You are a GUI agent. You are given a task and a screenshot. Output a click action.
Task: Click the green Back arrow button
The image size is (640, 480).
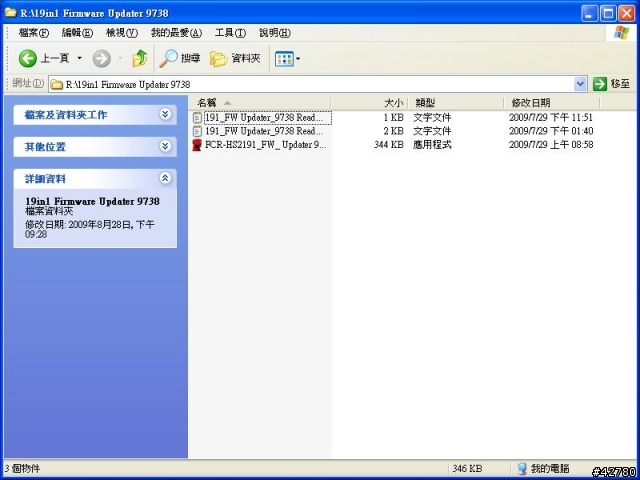point(27,59)
